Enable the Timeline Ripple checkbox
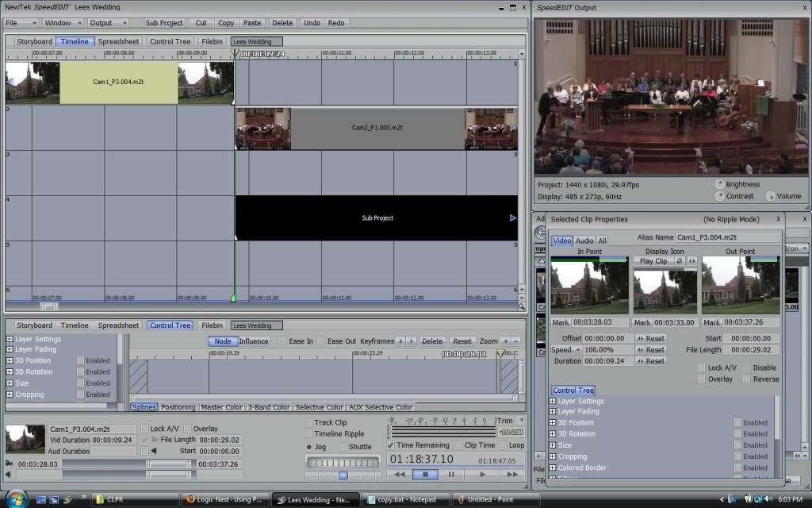This screenshot has height=508, width=812. [308, 434]
